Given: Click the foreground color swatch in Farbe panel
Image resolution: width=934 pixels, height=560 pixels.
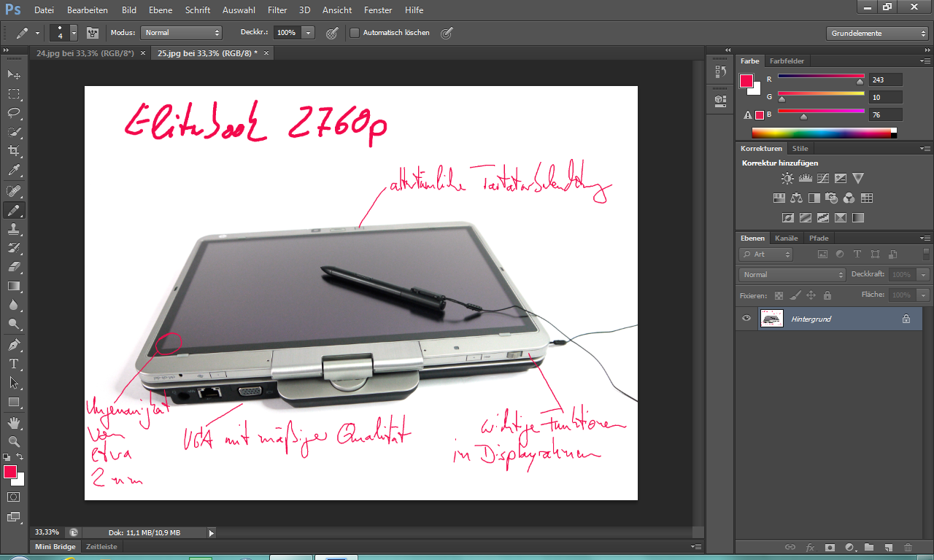Looking at the screenshot, I should 746,81.
